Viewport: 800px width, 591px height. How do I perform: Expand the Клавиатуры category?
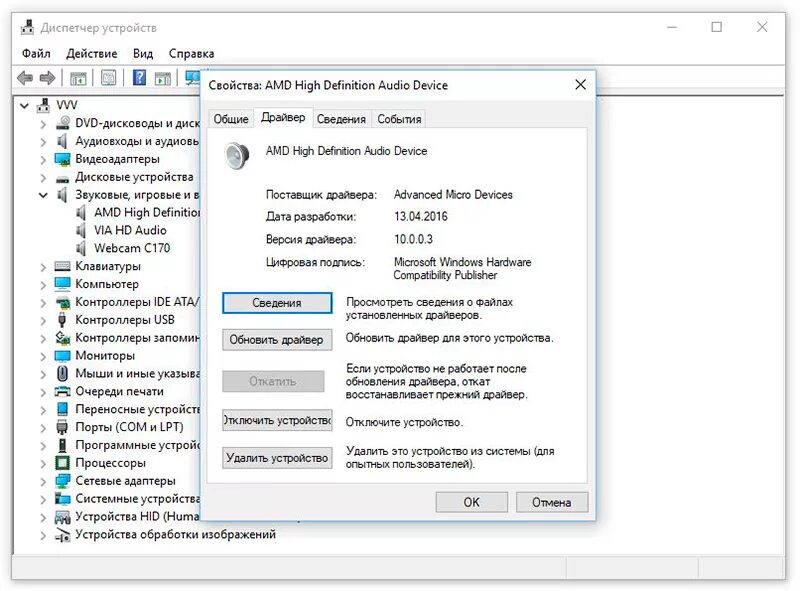[x=43, y=267]
